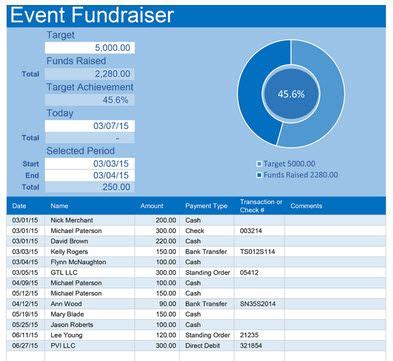Select Funds Raised total 2,280.00
393x361 pixels.
pyautogui.click(x=90, y=74)
